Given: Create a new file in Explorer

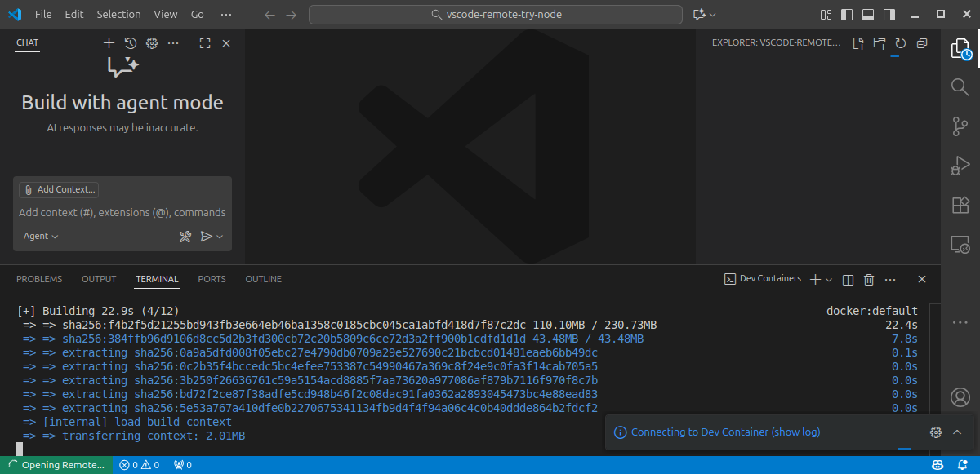Looking at the screenshot, I should coord(858,43).
